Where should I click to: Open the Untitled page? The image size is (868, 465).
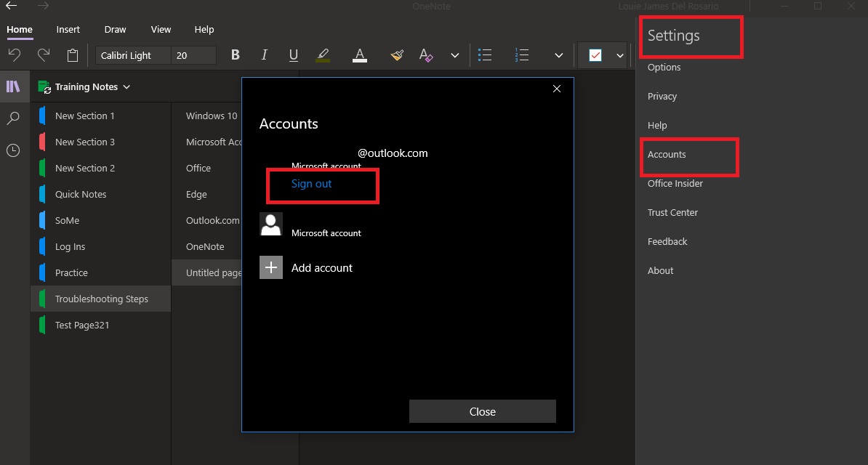pos(207,272)
